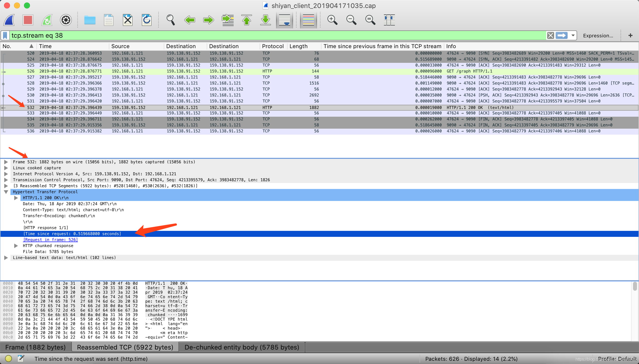Viewport: 639px width, 364px height.
Task: Expand Transmission Control Protocol section
Action: [6, 180]
